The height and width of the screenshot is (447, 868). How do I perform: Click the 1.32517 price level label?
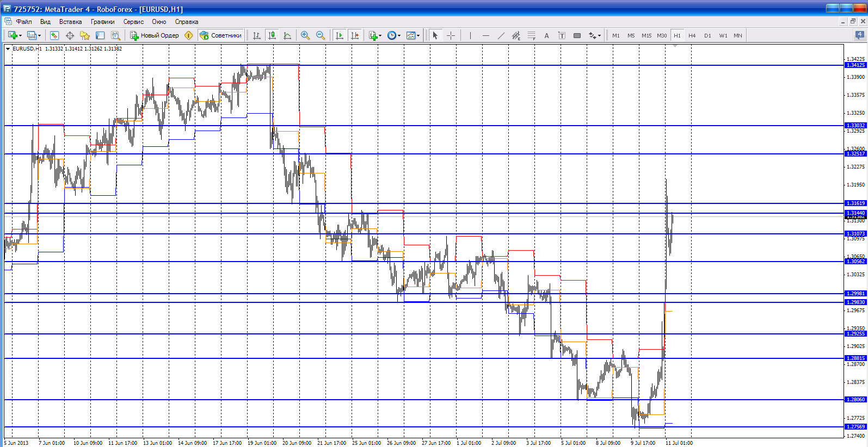pos(855,154)
